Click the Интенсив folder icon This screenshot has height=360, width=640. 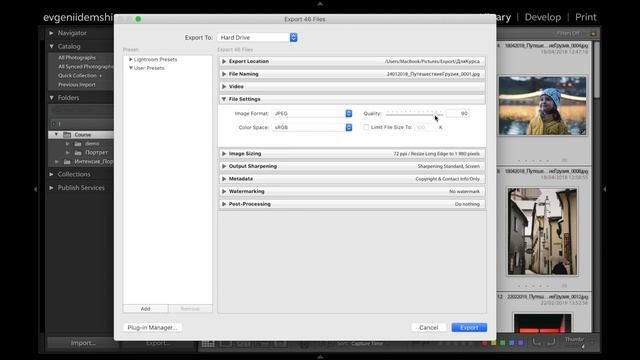tap(67, 162)
